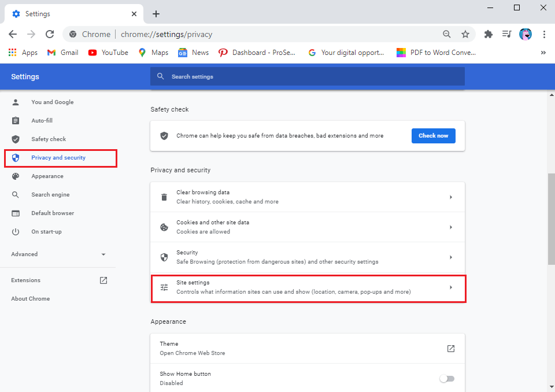Open the Apps bookmark shortcut
Viewport: 555px width, 392px height.
coord(23,53)
